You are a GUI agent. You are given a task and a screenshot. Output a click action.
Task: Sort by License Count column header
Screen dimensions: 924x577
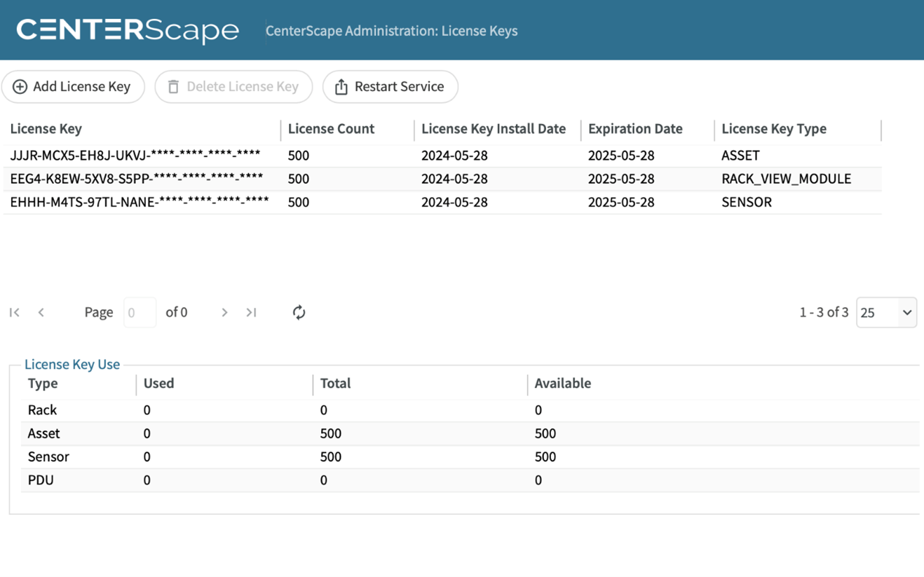(331, 129)
